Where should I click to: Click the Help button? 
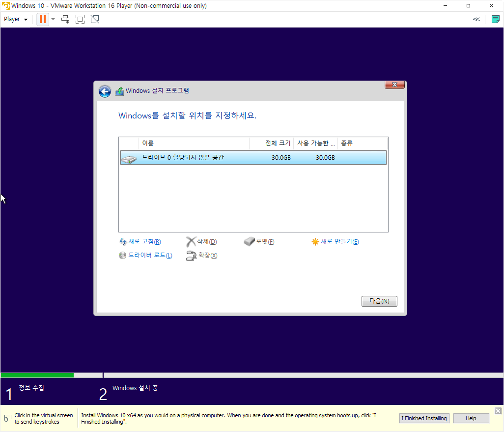coord(471,418)
